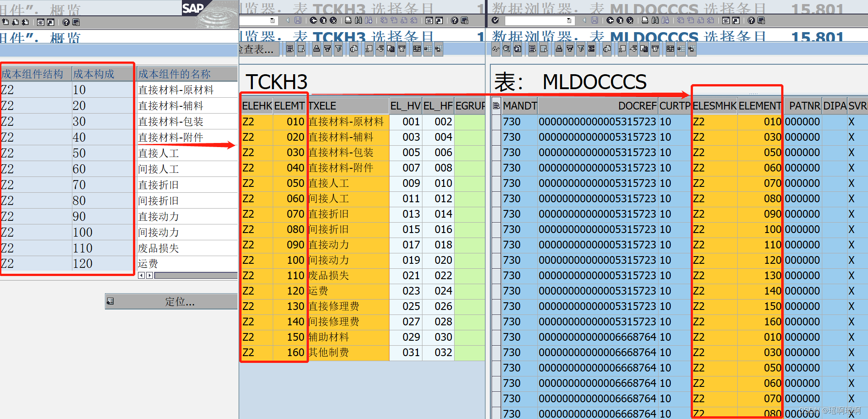Click DOCREF column header in MLDOCCCS table

point(598,106)
